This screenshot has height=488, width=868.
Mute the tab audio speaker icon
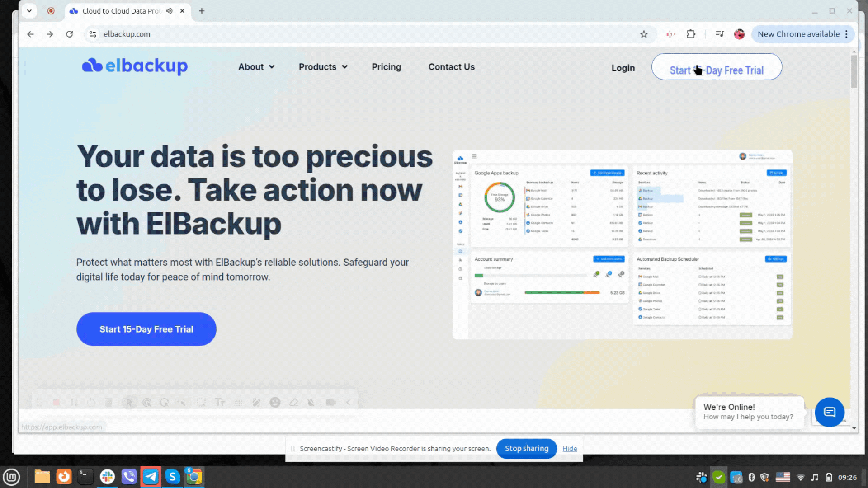click(169, 11)
